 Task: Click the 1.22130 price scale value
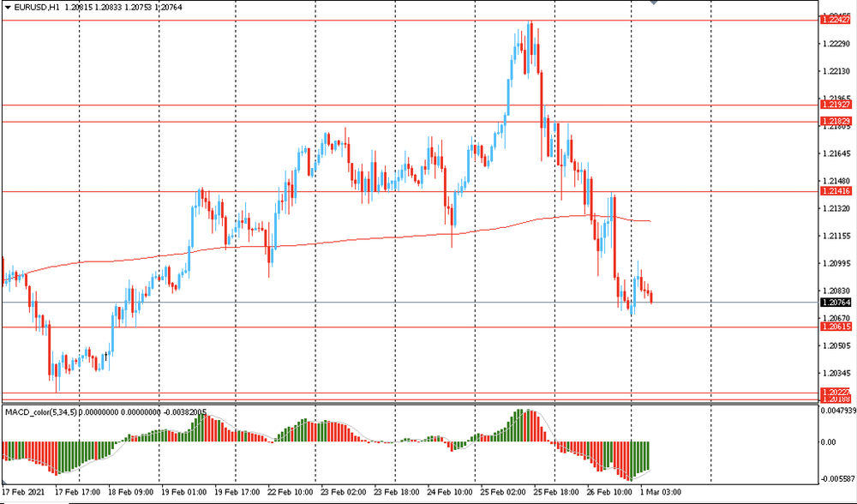(x=836, y=71)
